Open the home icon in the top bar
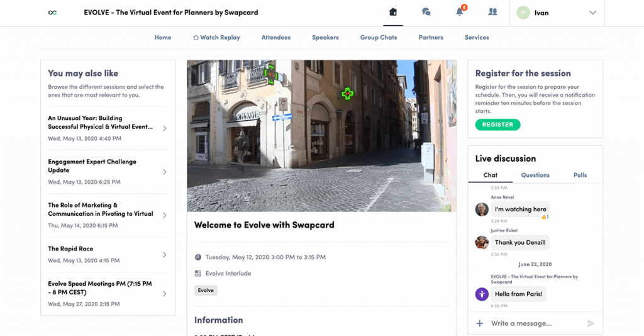The width and height of the screenshot is (644, 336). point(393,12)
